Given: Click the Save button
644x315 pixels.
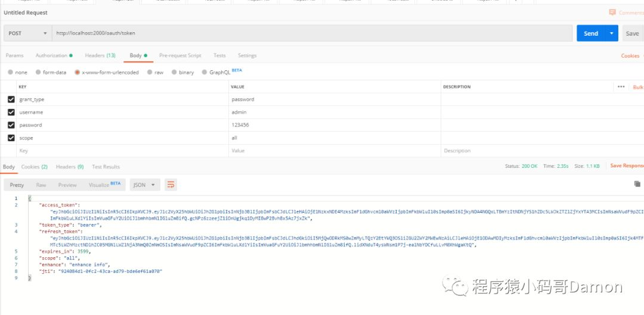Looking at the screenshot, I should [x=633, y=33].
